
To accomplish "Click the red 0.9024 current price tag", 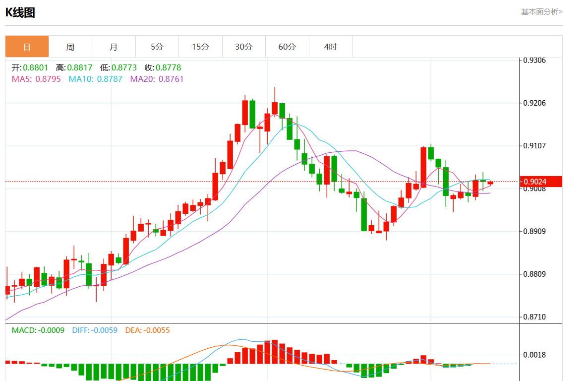I will (x=541, y=182).
